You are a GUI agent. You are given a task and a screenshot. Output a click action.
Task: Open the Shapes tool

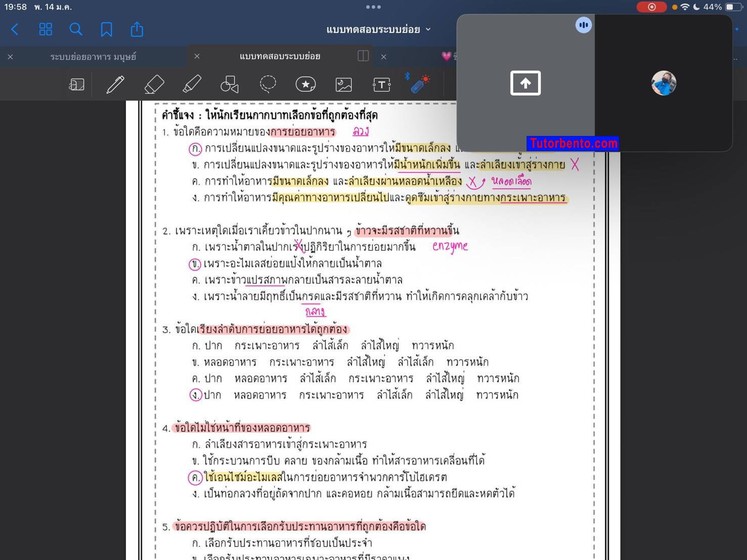click(x=229, y=84)
